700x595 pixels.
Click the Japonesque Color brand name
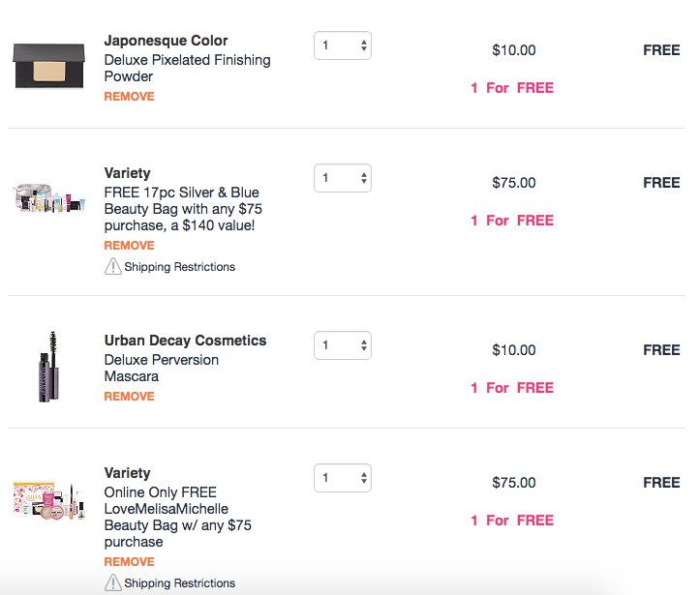[x=166, y=41]
